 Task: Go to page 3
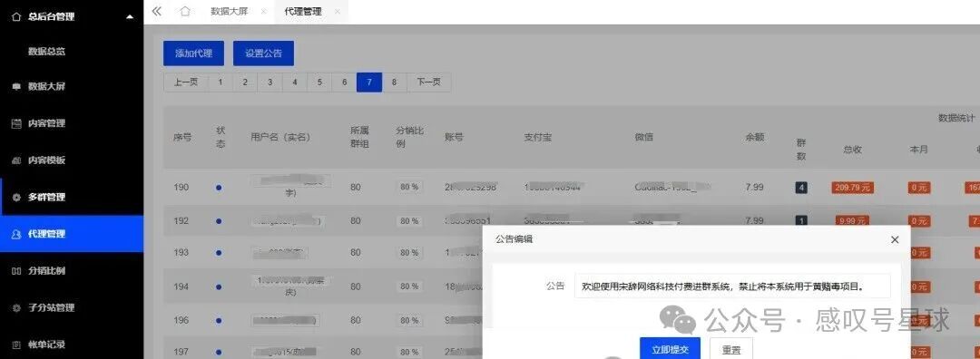point(269,82)
